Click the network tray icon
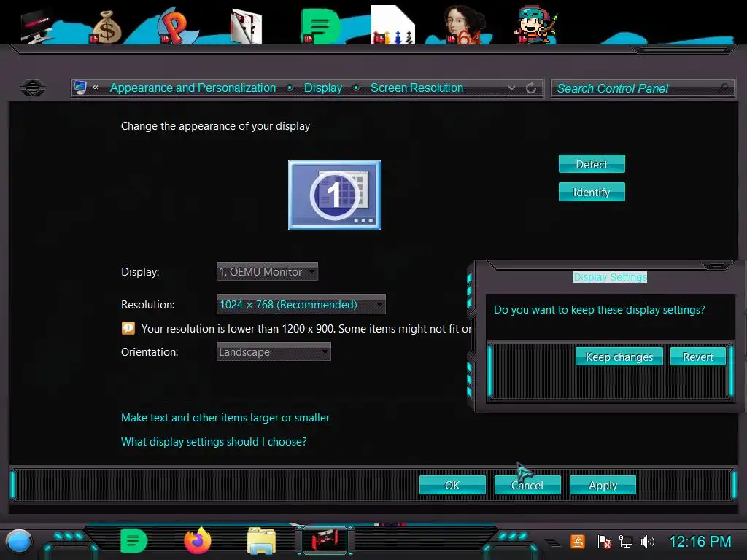 pos(625,542)
